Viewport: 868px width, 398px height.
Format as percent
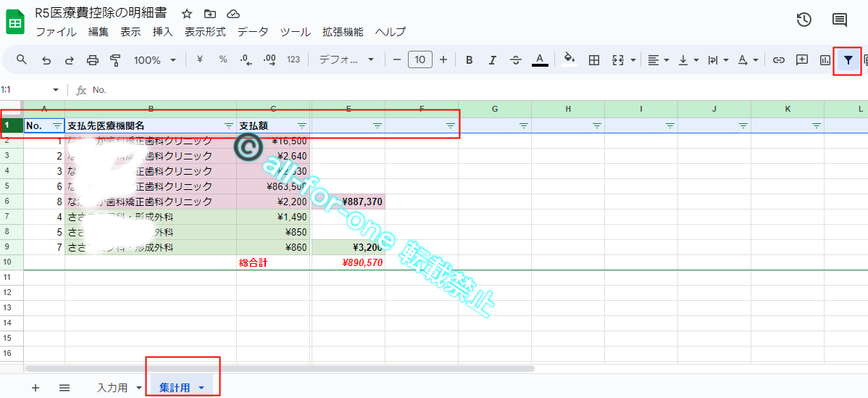click(x=223, y=59)
